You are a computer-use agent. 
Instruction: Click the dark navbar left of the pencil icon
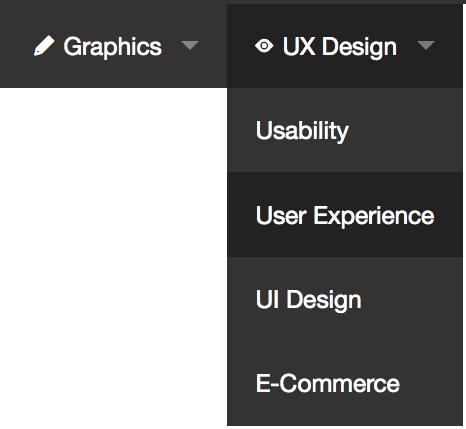(17, 46)
